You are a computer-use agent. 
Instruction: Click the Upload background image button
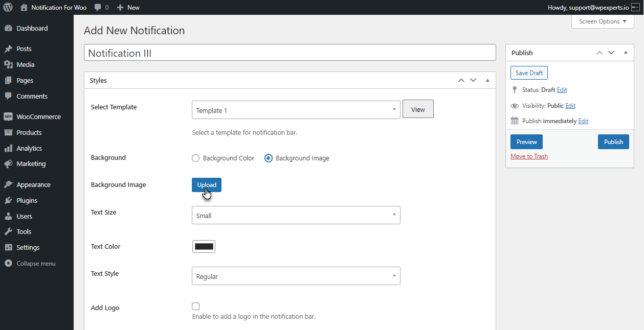(207, 185)
